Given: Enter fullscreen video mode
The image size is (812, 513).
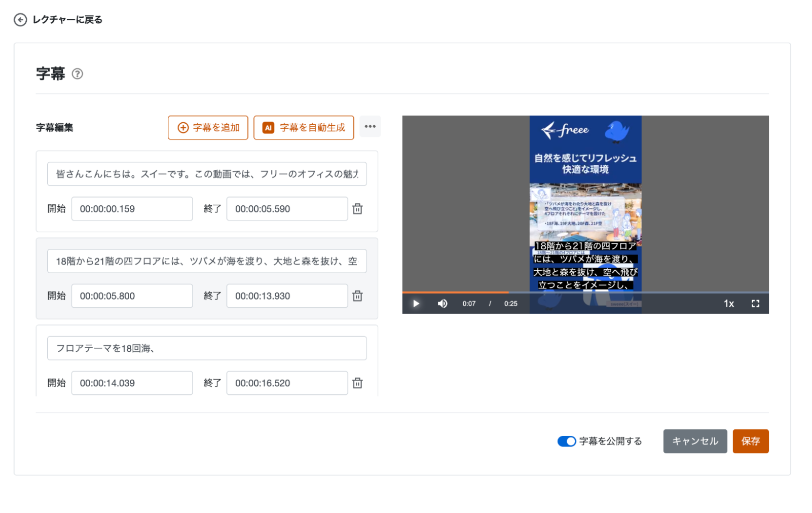Looking at the screenshot, I should point(755,304).
